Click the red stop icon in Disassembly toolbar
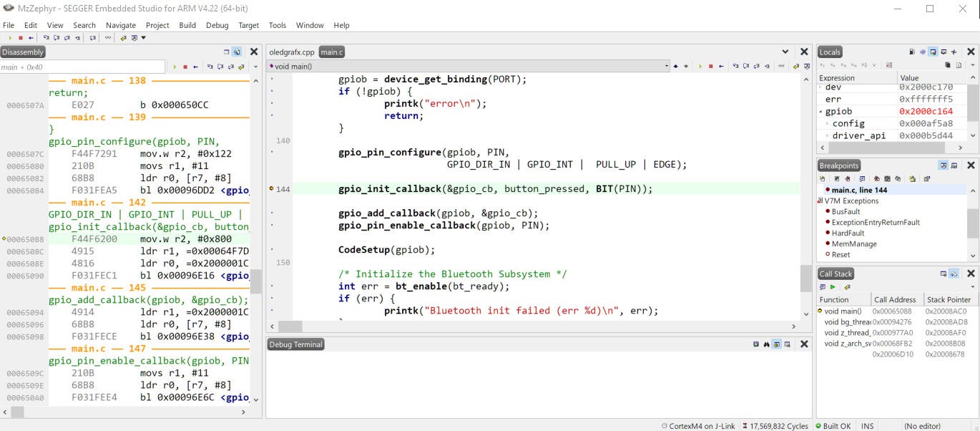This screenshot has height=431, width=980. point(185,67)
